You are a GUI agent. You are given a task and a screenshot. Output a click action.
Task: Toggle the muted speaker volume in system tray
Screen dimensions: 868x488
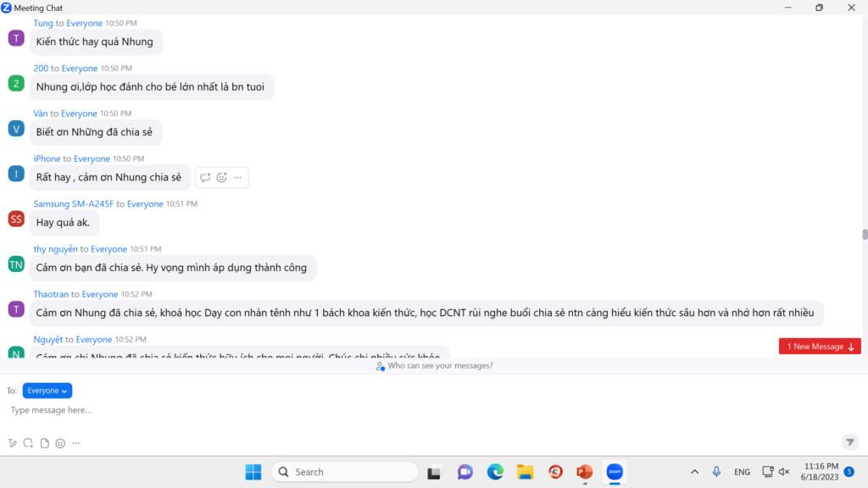(784, 472)
